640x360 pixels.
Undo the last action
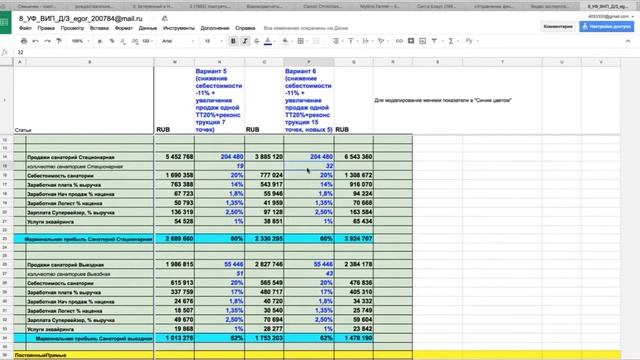tap(36, 41)
